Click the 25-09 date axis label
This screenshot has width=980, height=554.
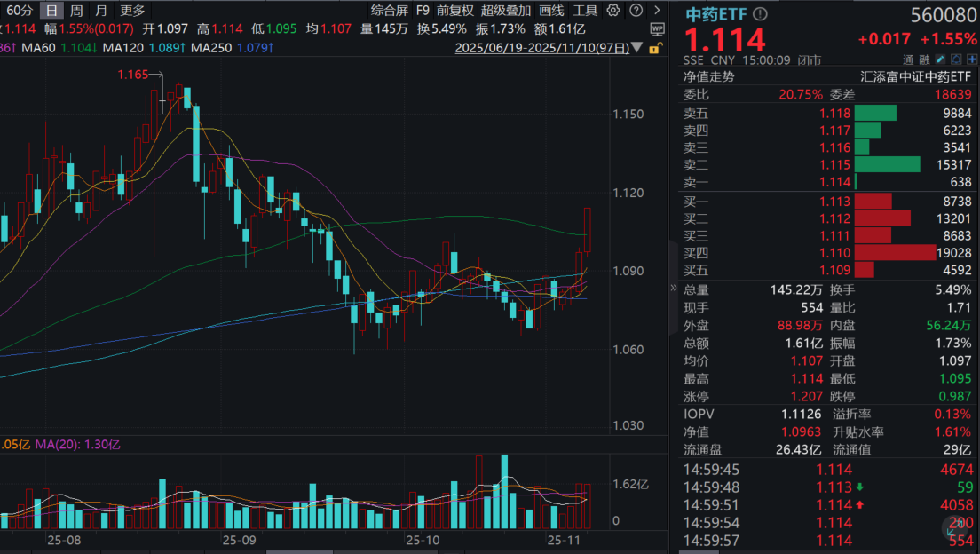(240, 540)
